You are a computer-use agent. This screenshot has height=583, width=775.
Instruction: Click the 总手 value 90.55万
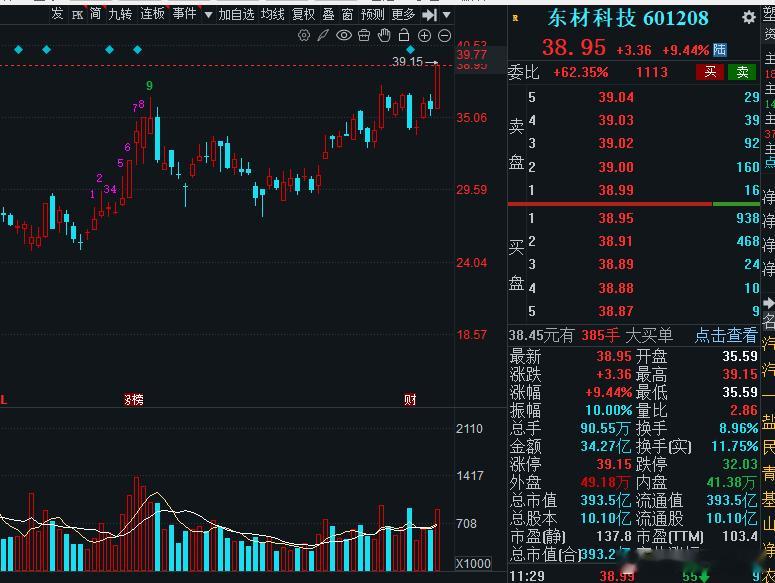click(606, 428)
